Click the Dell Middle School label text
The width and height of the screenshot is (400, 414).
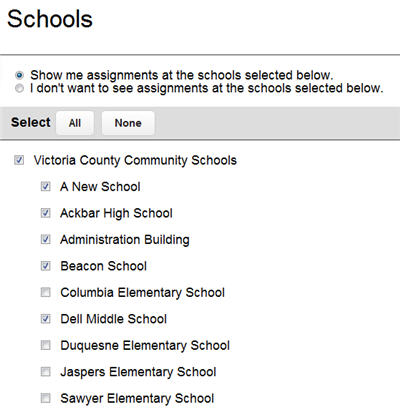click(x=113, y=319)
